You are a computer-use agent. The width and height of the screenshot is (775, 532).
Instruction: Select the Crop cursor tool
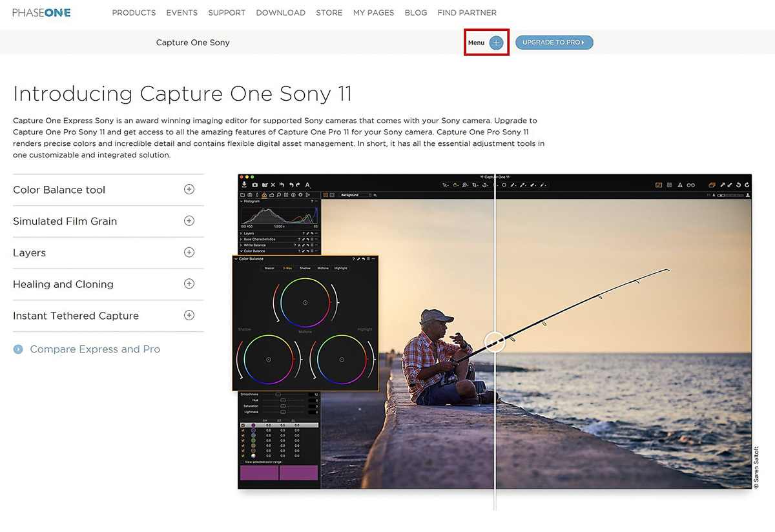coord(475,185)
